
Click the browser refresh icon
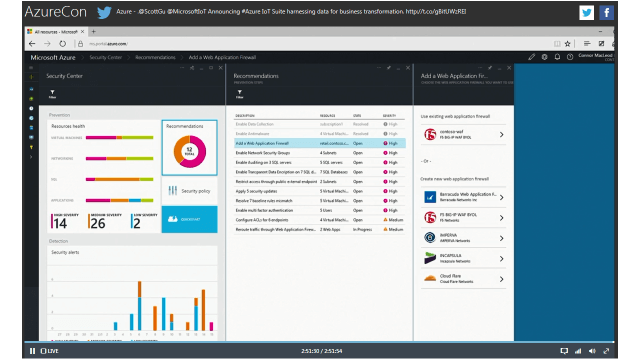pyautogui.click(x=62, y=44)
